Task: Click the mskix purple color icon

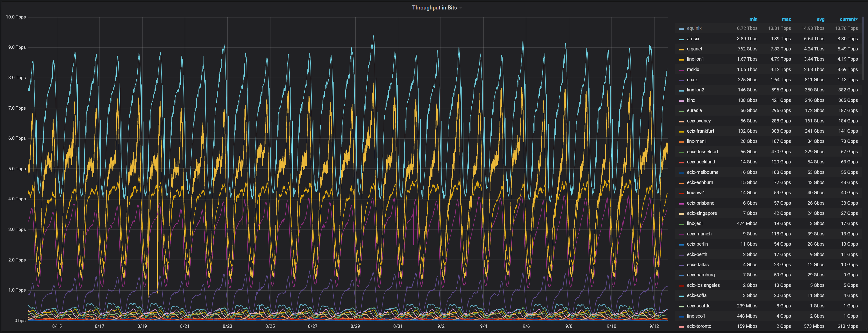Action: [681, 70]
